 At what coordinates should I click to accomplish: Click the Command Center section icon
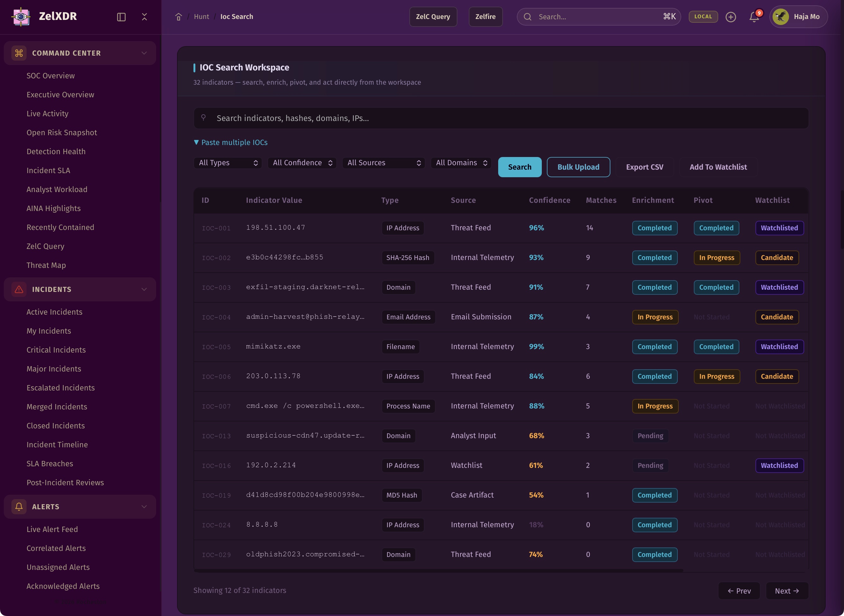(19, 53)
